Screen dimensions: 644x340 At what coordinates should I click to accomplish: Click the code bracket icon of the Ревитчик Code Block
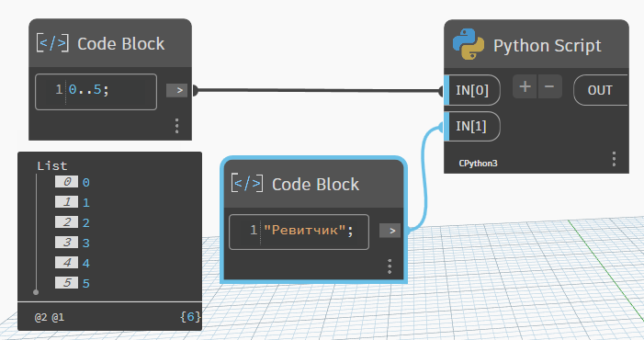click(x=247, y=183)
